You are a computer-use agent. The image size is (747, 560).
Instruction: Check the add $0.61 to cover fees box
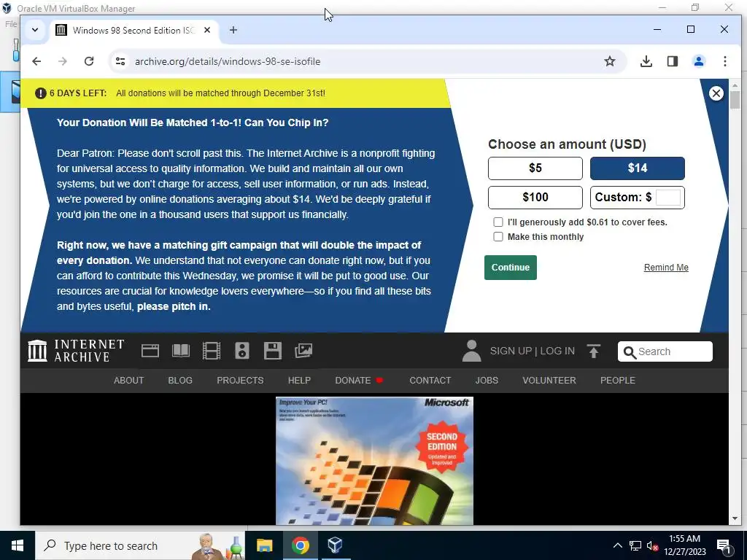(498, 222)
